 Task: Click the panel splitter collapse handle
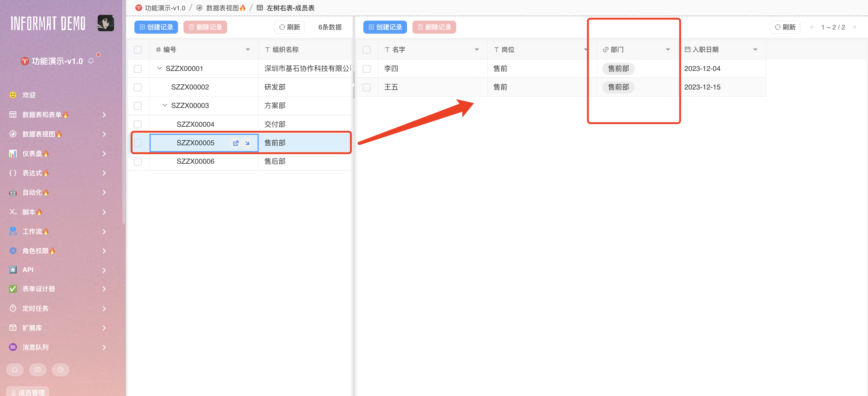pyautogui.click(x=353, y=85)
